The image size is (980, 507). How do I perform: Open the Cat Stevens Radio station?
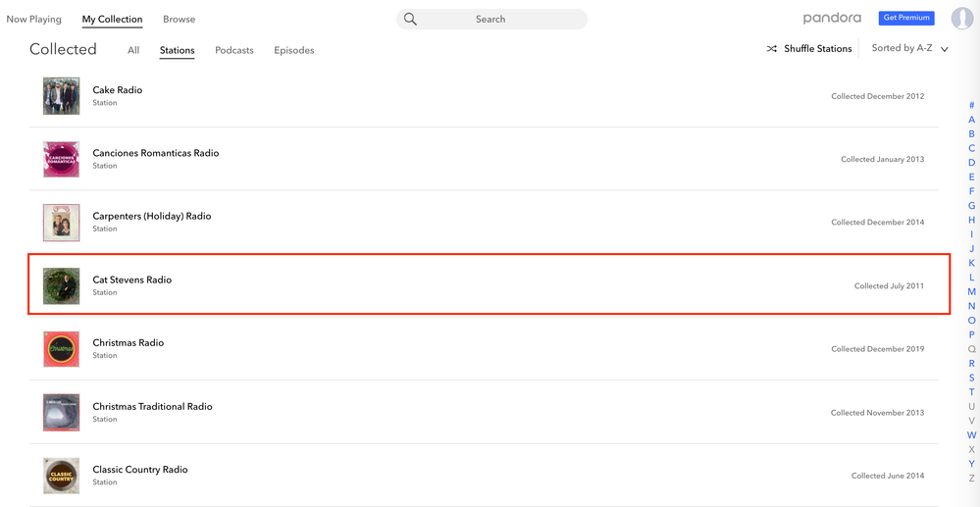click(x=132, y=279)
